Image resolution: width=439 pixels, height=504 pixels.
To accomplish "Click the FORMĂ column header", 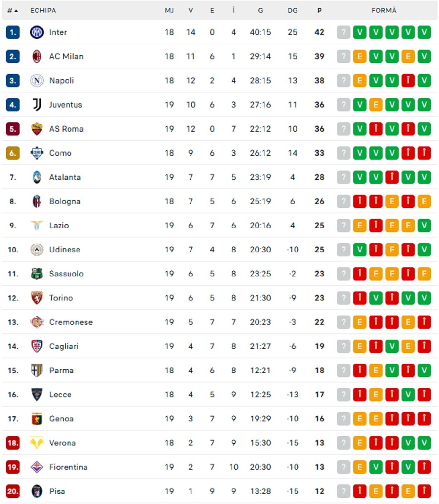I will [384, 10].
